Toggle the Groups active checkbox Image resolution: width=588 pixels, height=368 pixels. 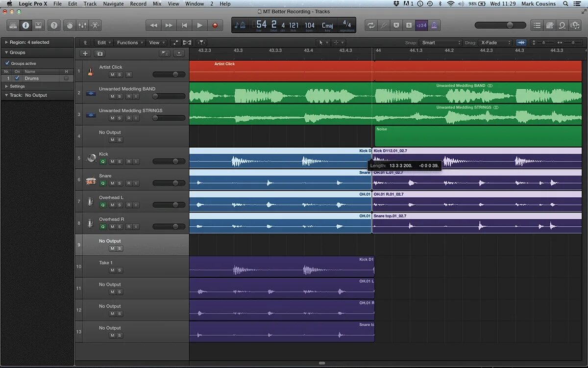point(7,63)
